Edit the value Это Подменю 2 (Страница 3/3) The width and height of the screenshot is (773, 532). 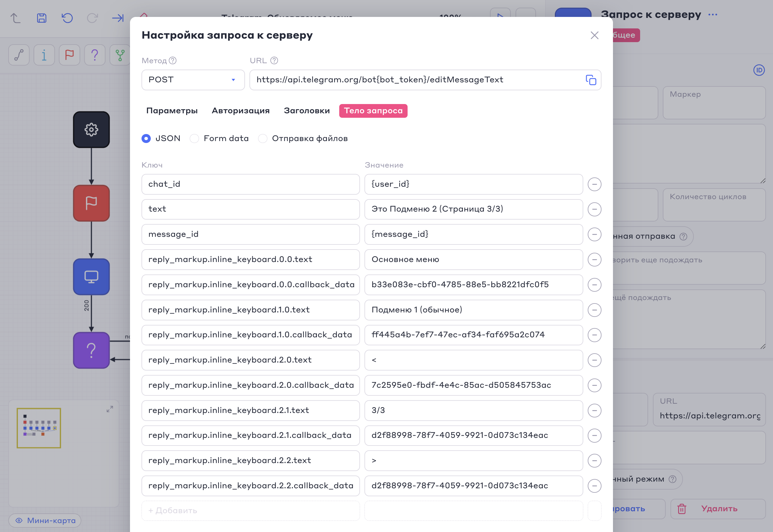coord(473,209)
